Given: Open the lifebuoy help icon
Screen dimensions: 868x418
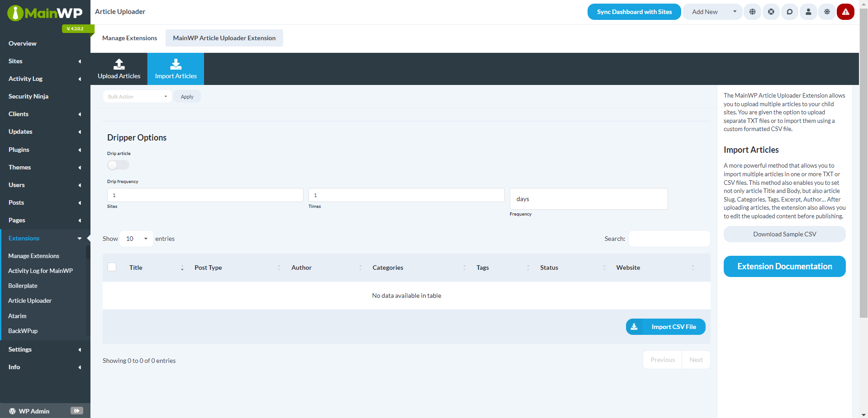Looking at the screenshot, I should [771, 12].
